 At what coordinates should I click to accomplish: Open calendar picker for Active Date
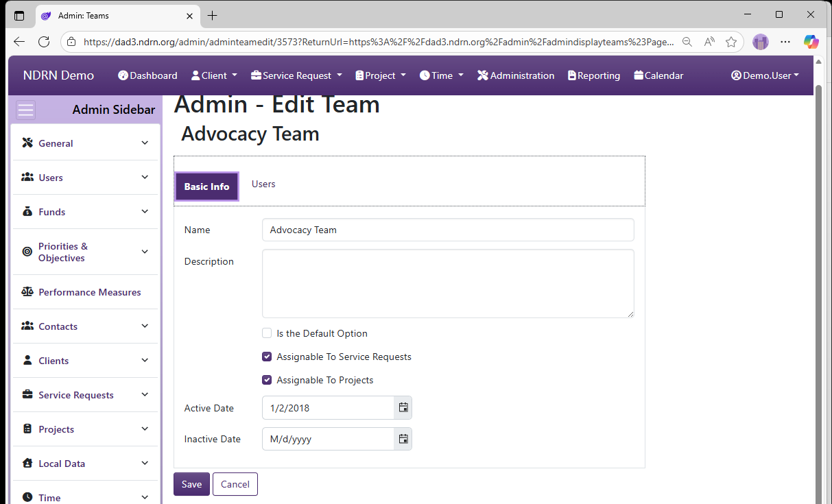(x=403, y=407)
